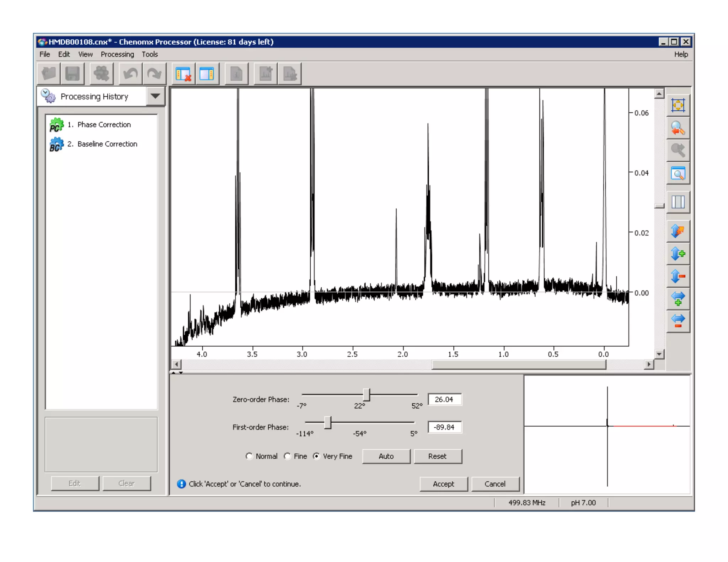
Task: Open the Tools menu
Action: [x=150, y=54]
